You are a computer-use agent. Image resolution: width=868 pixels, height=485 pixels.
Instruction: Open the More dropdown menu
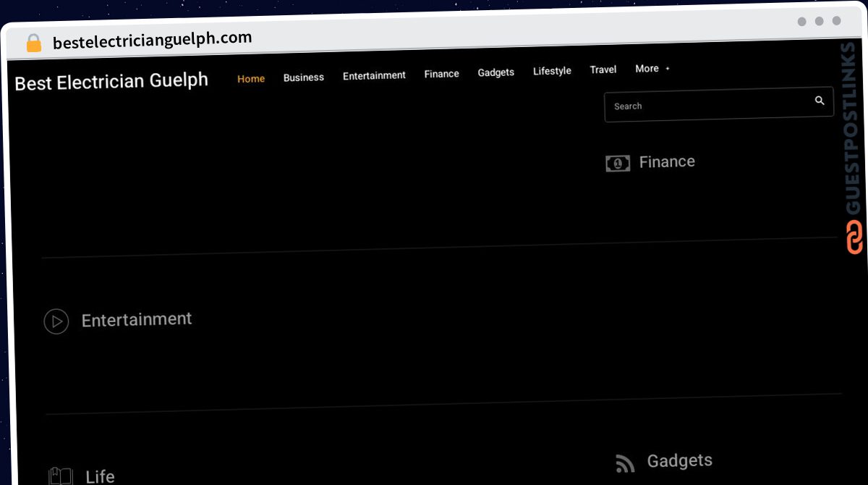[647, 68]
